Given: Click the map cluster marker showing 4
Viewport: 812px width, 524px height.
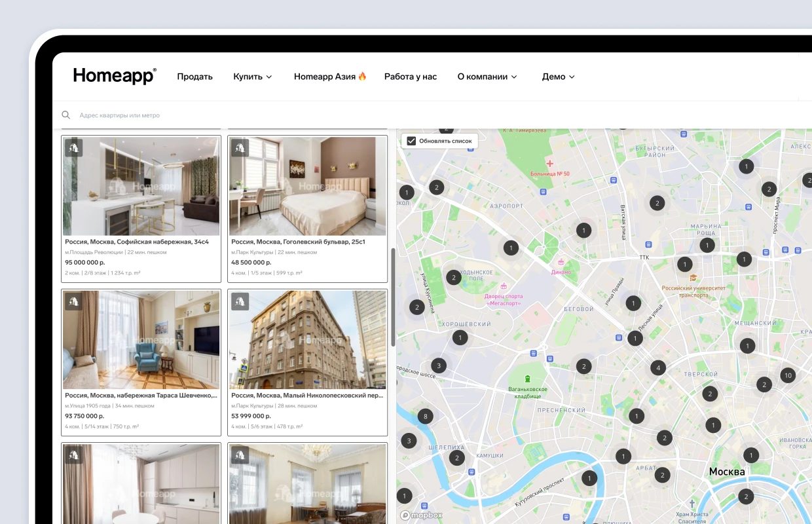Looking at the screenshot, I should pos(657,367).
